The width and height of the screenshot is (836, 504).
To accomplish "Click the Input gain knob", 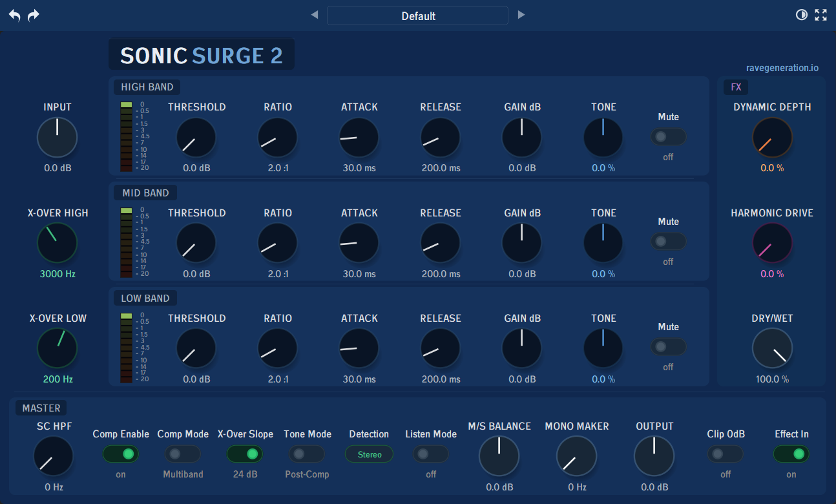I will tap(57, 137).
